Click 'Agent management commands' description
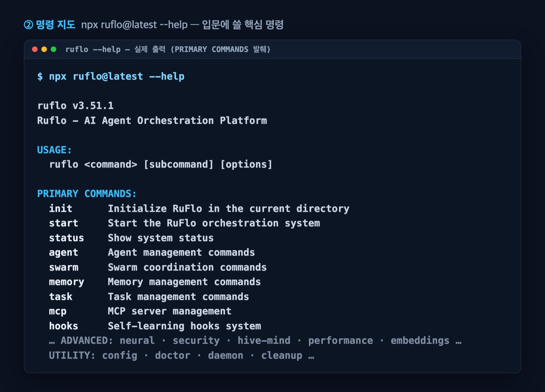 [x=181, y=253]
